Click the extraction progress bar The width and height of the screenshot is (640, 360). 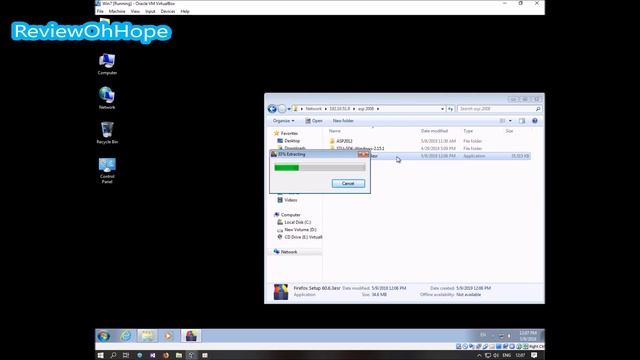320,168
